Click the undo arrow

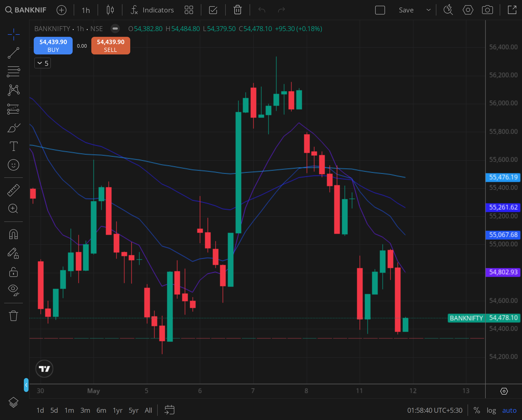[x=262, y=10]
